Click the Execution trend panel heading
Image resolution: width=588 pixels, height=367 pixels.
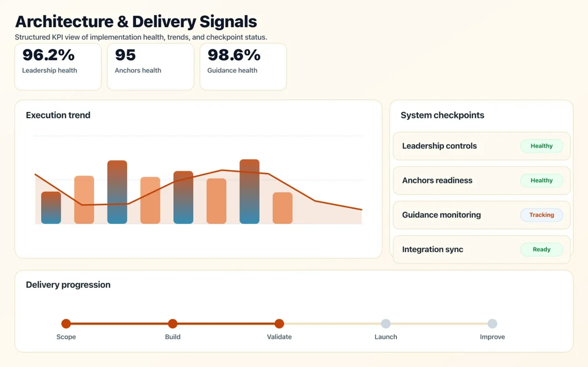tap(58, 115)
